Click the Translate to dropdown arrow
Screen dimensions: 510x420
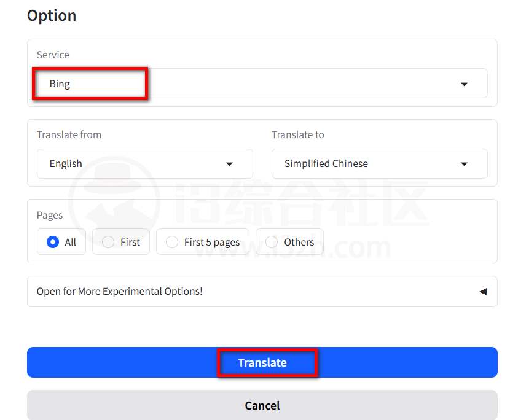[x=464, y=164]
